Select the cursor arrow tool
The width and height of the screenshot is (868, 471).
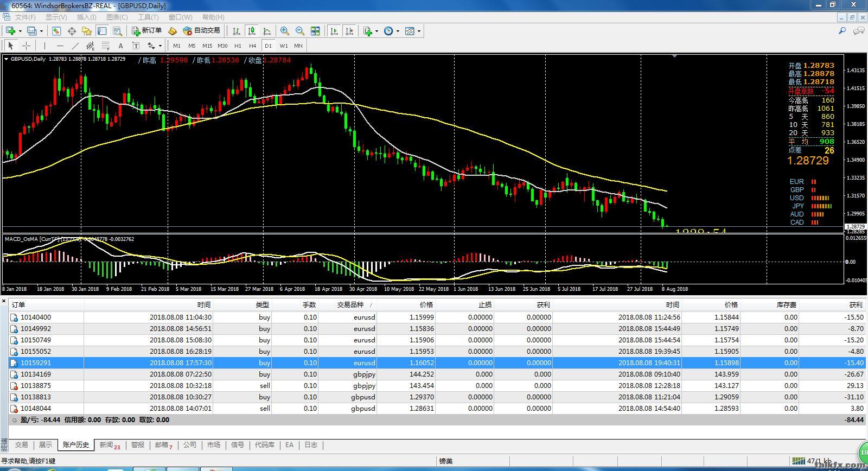[x=10, y=46]
